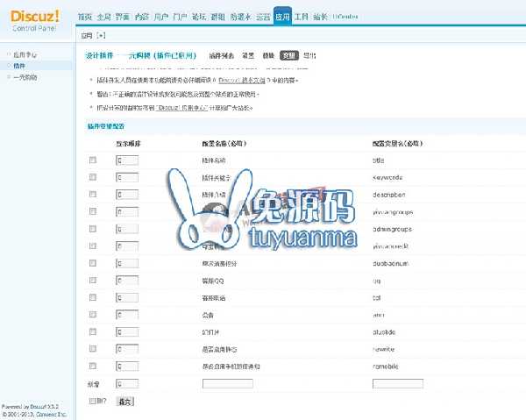Viewport: 526px width, 420px height.
Task: Switch to the highlighted 变量 sub-tab
Action: [289, 56]
